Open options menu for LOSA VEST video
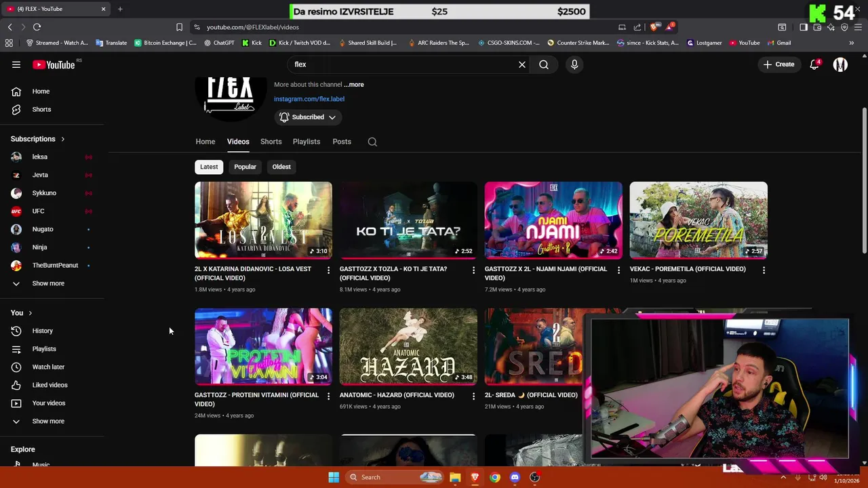Viewport: 868px width, 488px height. tap(328, 270)
